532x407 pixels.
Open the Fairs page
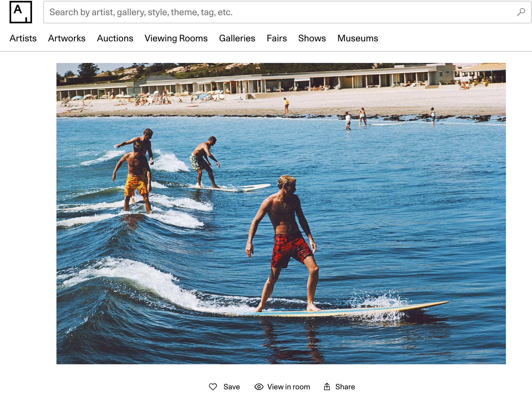point(277,38)
